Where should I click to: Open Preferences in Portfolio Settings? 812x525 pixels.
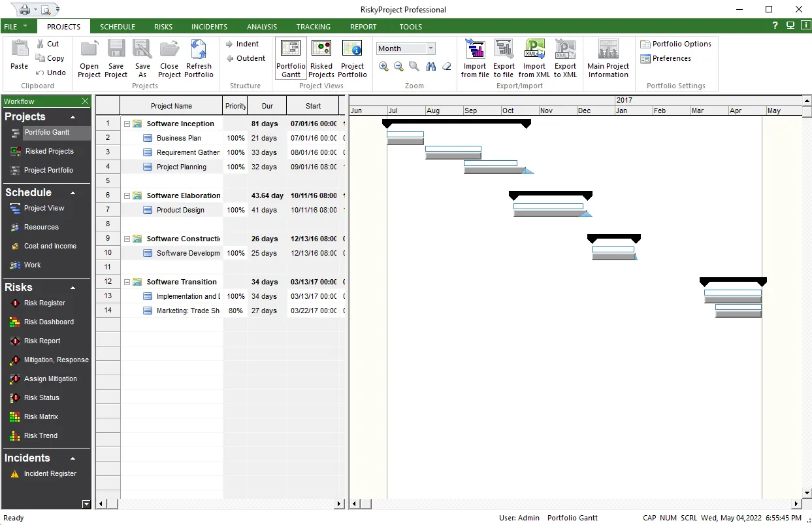(x=665, y=58)
